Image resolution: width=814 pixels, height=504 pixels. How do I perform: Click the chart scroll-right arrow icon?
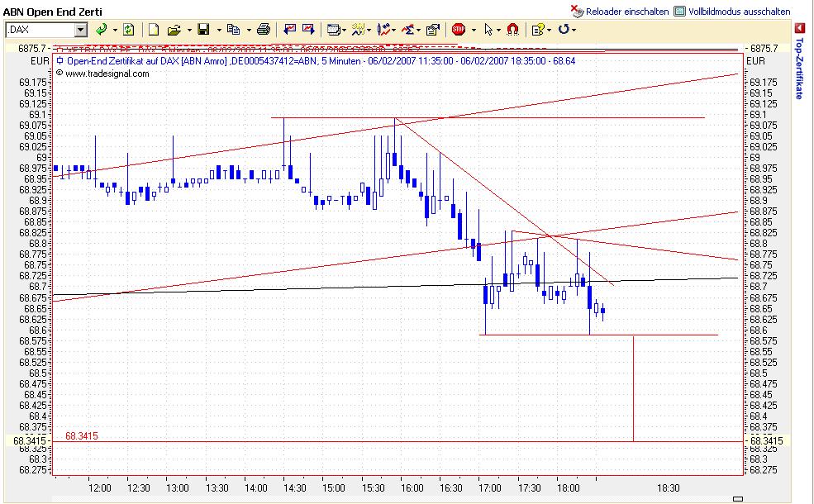308,30
